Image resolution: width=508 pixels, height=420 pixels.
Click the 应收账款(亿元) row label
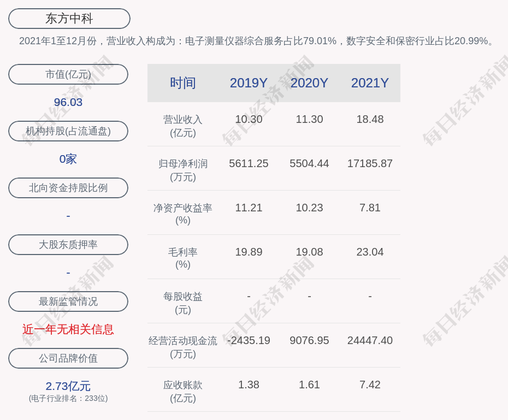tap(183, 392)
